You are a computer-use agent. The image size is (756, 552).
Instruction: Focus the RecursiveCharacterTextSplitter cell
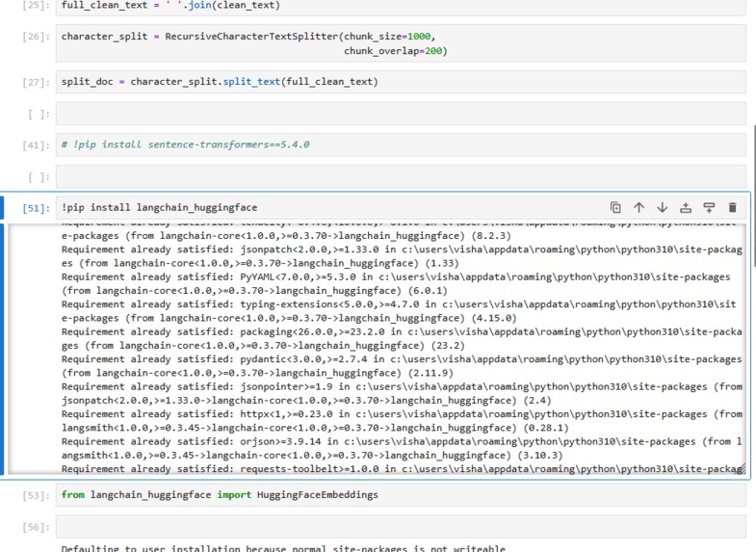[401, 43]
